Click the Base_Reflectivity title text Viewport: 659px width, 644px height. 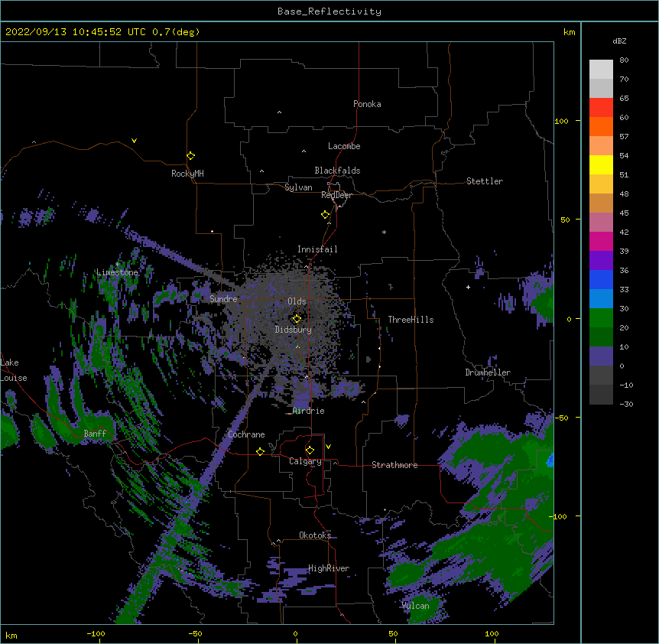(329, 11)
